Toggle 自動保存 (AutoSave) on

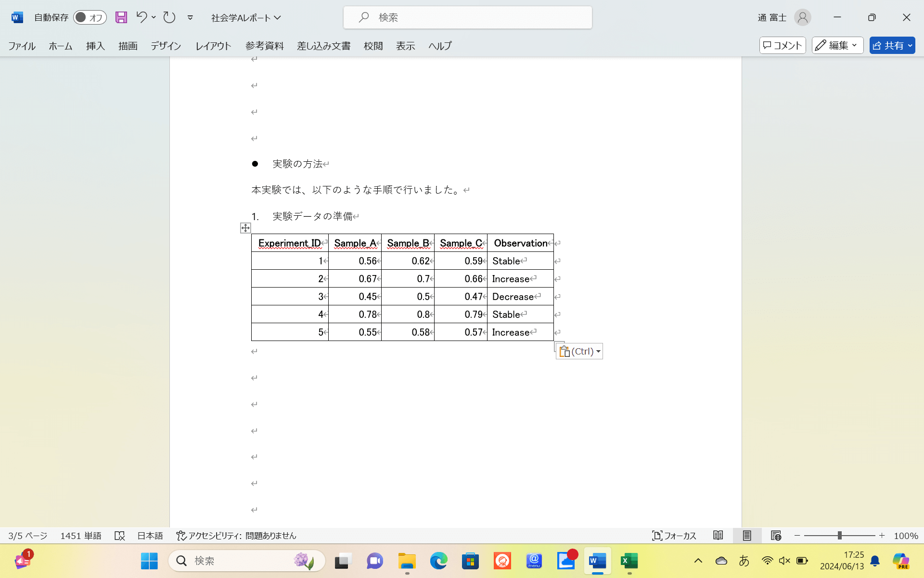(x=90, y=17)
